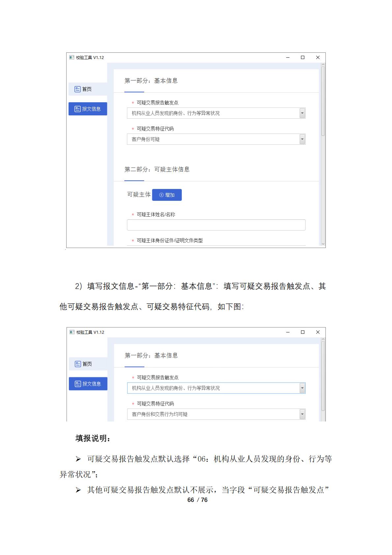392x555 pixels.
Task: Click the lower window's vertical scrollbar thumb
Action: [x=323, y=376]
